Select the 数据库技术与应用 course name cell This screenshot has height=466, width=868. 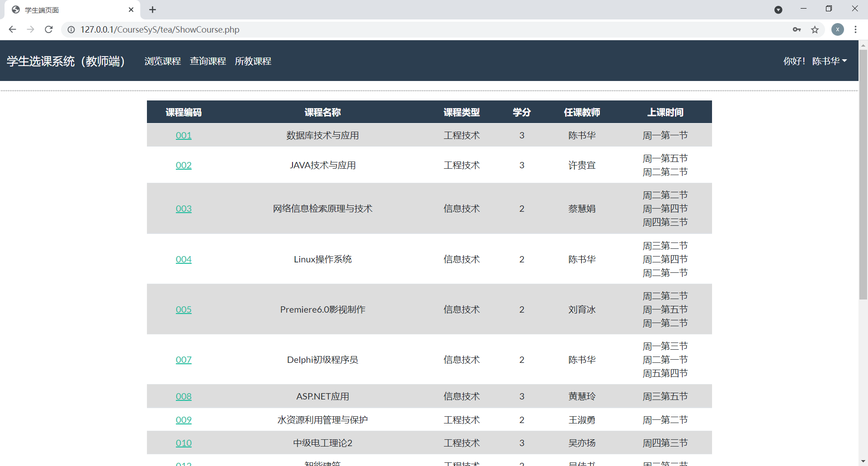pyautogui.click(x=323, y=135)
